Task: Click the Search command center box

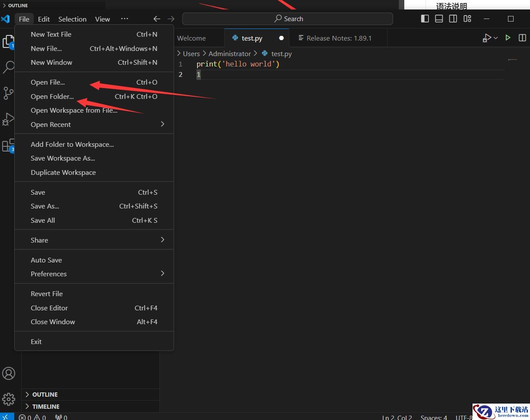Action: pyautogui.click(x=288, y=19)
